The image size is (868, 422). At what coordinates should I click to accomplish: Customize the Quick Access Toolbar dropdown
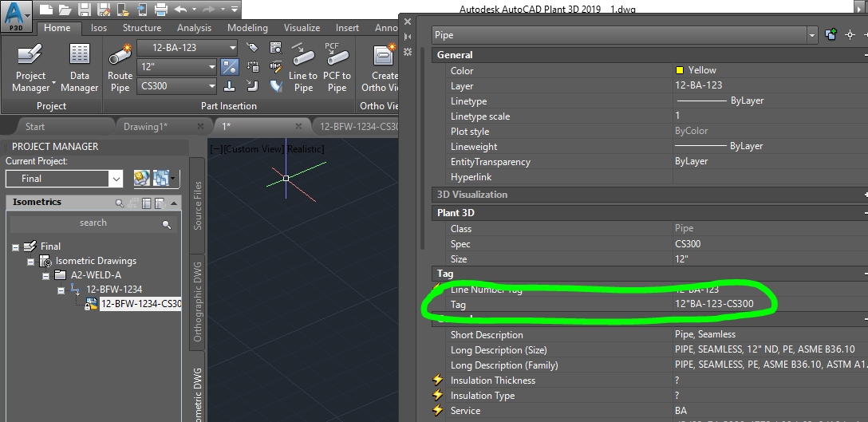[235, 9]
